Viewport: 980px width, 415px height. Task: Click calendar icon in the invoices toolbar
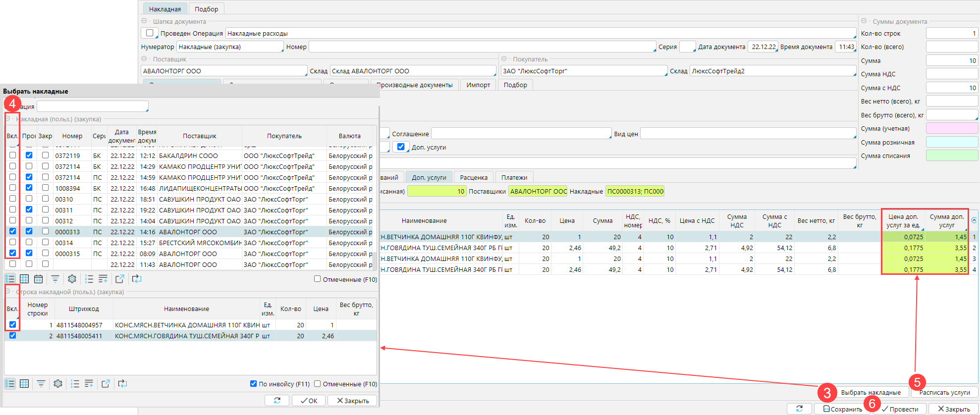[x=38, y=279]
